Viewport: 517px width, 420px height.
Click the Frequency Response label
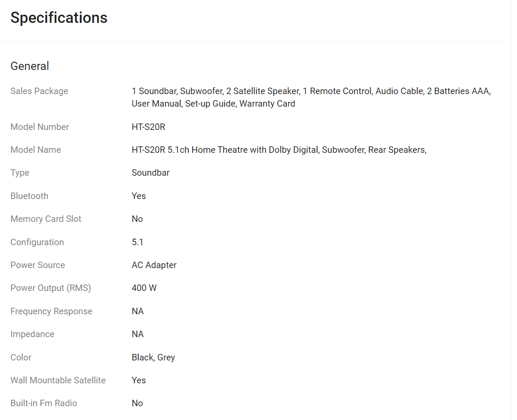coord(51,311)
